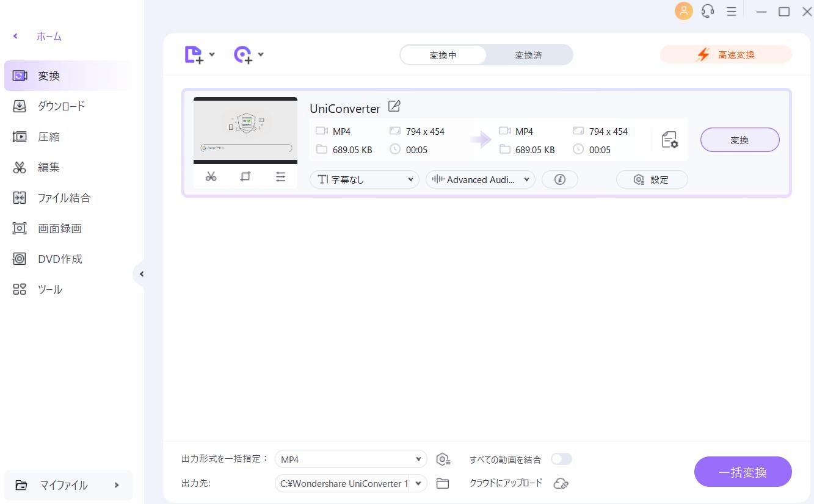Viewport: 814px width, 504px height.
Task: Expand the output path dropdown arrow
Action: click(419, 483)
